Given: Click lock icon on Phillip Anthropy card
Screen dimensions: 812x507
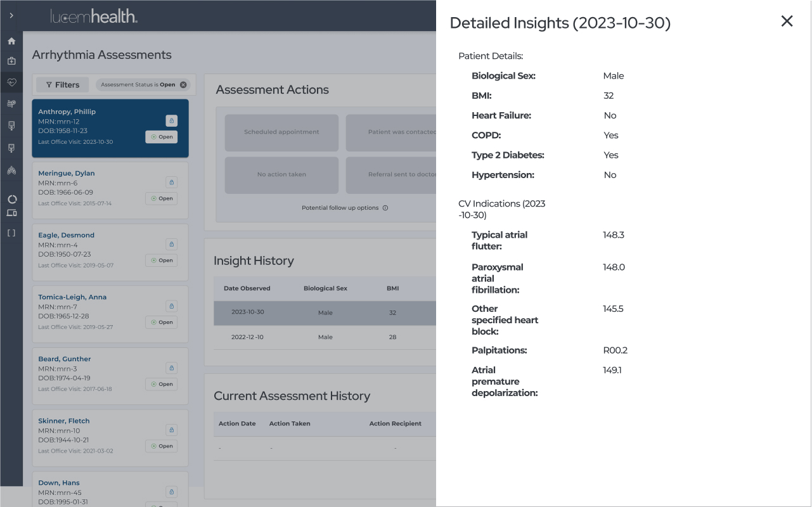Looking at the screenshot, I should click(171, 120).
